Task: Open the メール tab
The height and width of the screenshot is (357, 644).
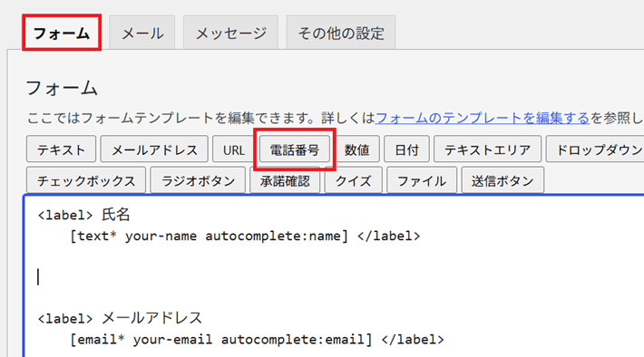Action: pyautogui.click(x=142, y=33)
